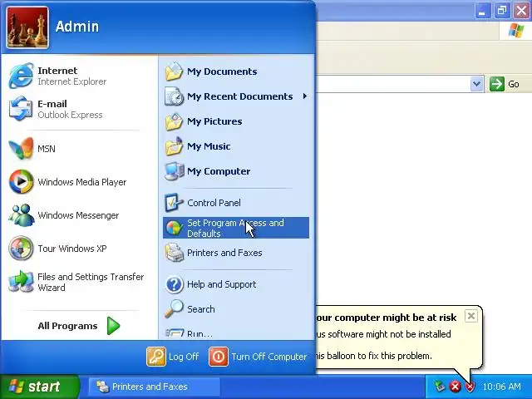
Task: Click the Admin user name text
Action: click(x=77, y=27)
